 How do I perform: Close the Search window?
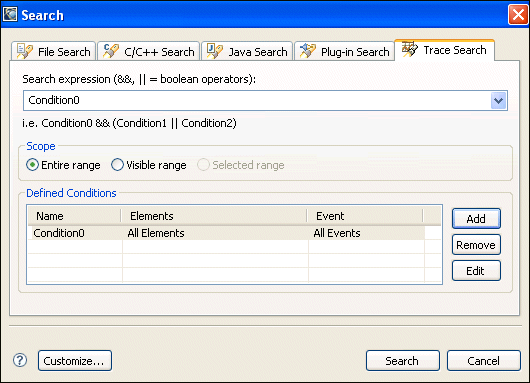(x=518, y=15)
